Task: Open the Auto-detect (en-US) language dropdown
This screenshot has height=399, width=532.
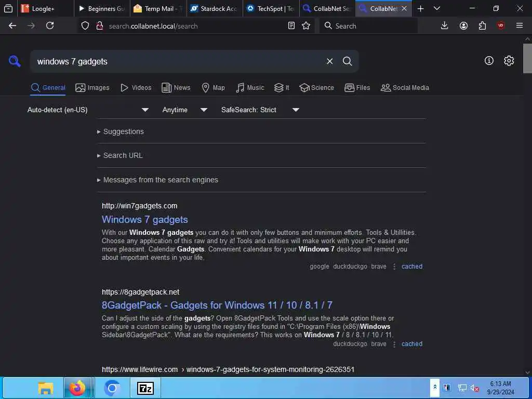Action: (x=88, y=110)
